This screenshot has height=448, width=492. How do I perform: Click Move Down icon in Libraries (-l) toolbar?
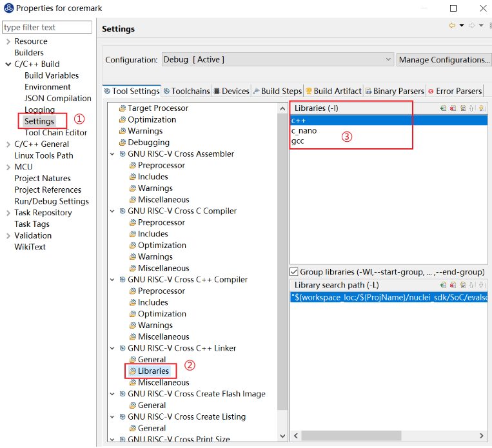pos(482,108)
